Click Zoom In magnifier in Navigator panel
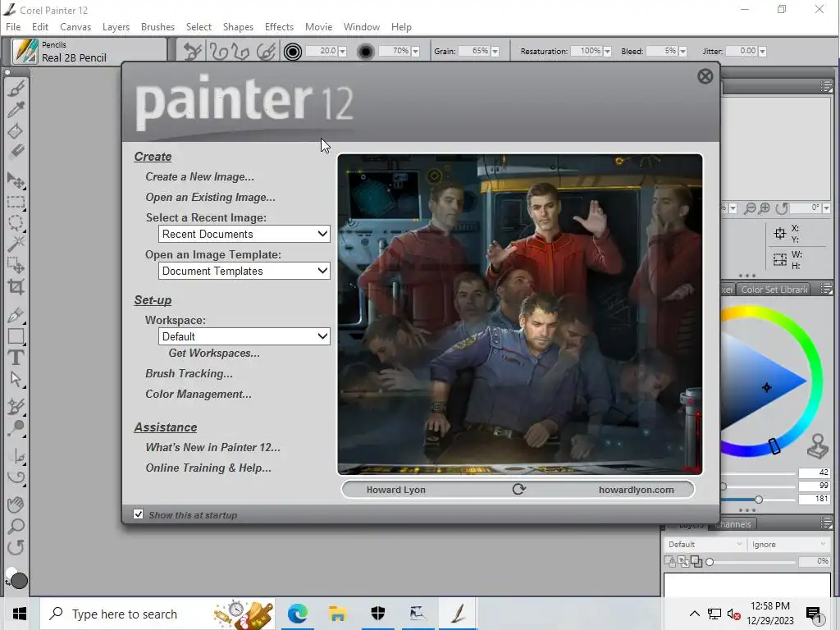Screen dimensions: 840x630 point(765,208)
